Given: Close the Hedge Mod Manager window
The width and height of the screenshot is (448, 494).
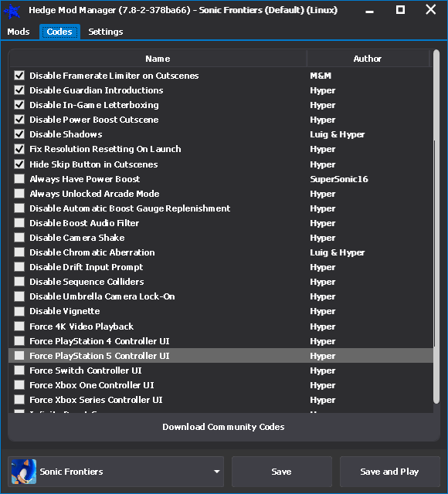Looking at the screenshot, I should (431, 10).
